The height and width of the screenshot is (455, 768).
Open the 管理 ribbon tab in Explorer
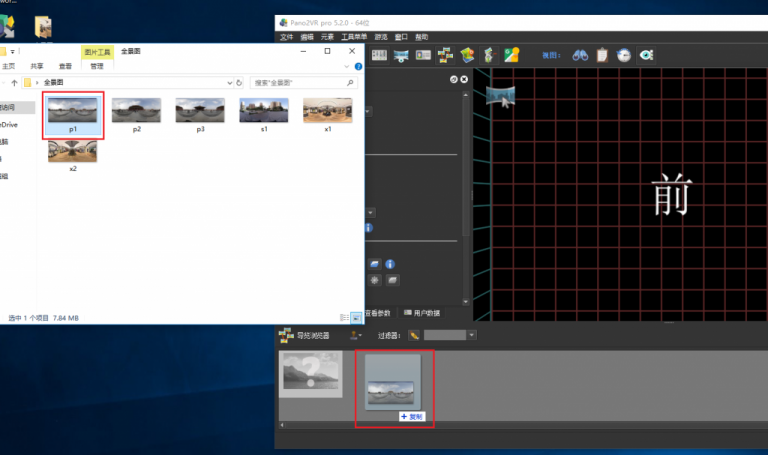tap(97, 66)
